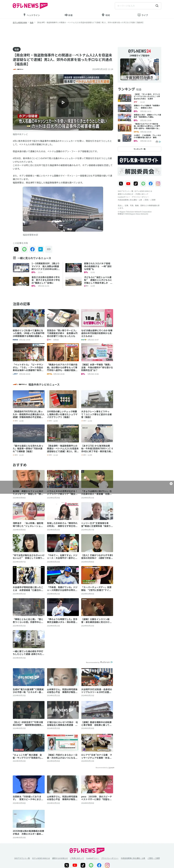Screen dimensions: 174x868
Task: Open sidebar YouTube social icon
Action: coord(128,184)
